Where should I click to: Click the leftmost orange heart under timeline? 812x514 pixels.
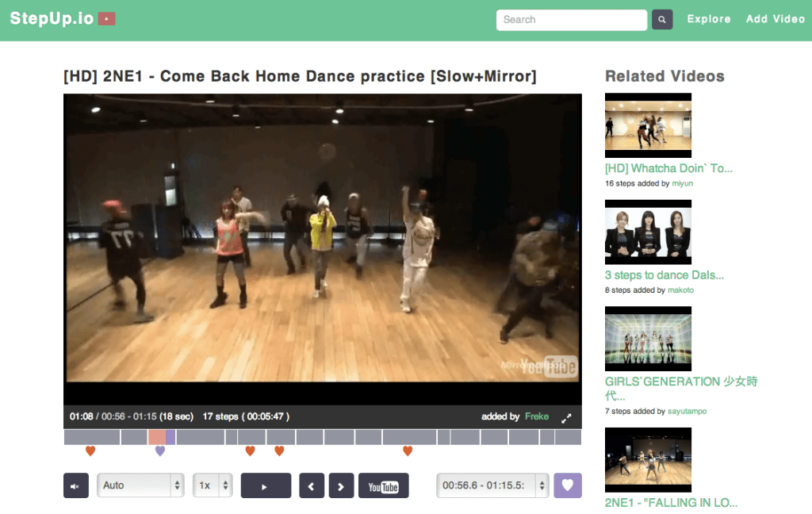tap(90, 451)
